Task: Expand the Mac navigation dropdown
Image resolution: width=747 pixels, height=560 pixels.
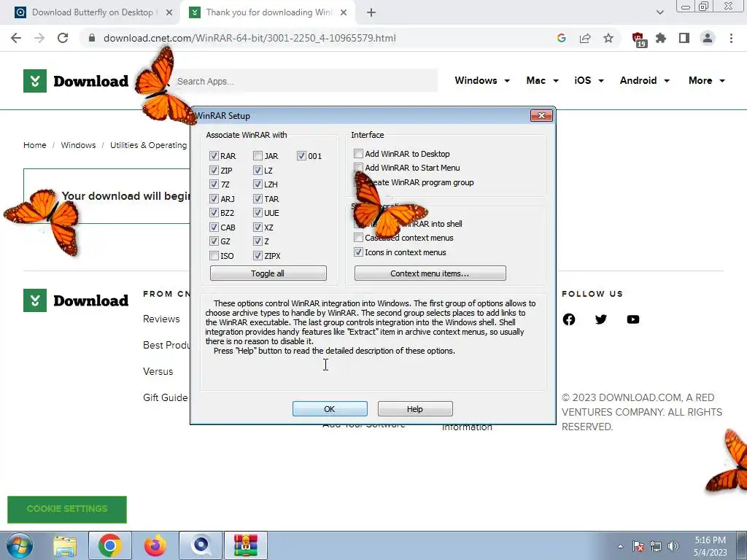Action: point(542,80)
